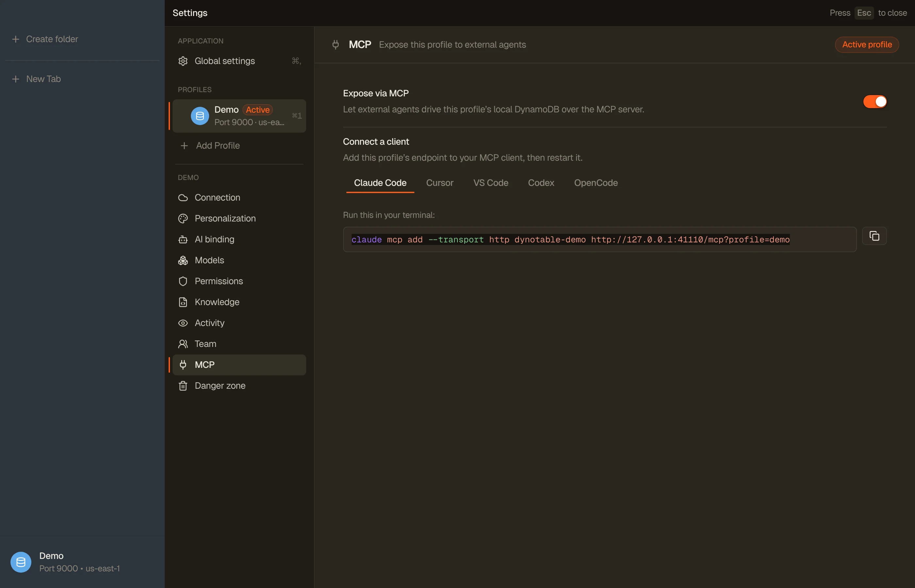Open the Connection settings section
The width and height of the screenshot is (915, 588).
click(240, 197)
